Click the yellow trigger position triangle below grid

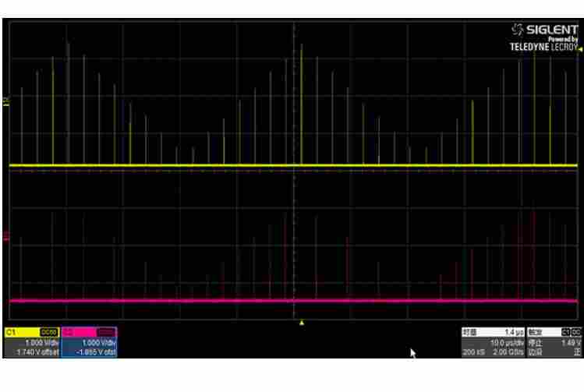tap(302, 322)
